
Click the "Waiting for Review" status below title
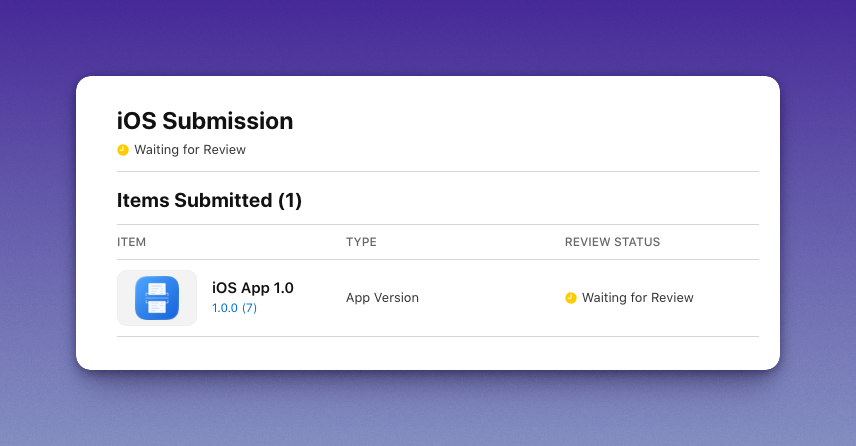pyautogui.click(x=190, y=150)
